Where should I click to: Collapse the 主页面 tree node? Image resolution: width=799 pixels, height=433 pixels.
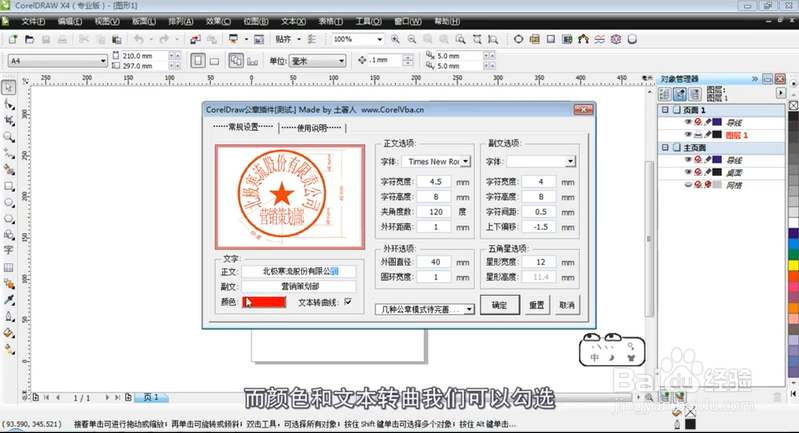pyautogui.click(x=665, y=147)
